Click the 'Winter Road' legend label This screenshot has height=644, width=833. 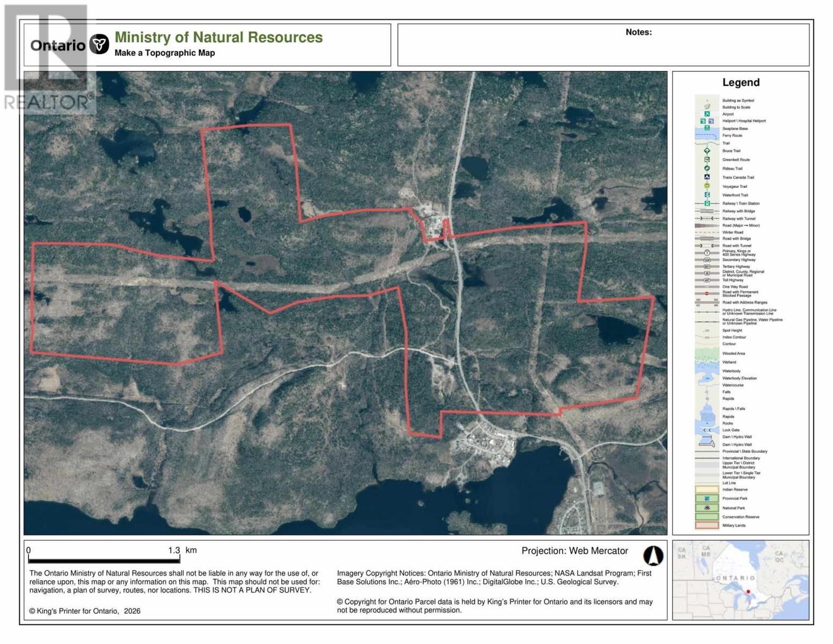(733, 232)
